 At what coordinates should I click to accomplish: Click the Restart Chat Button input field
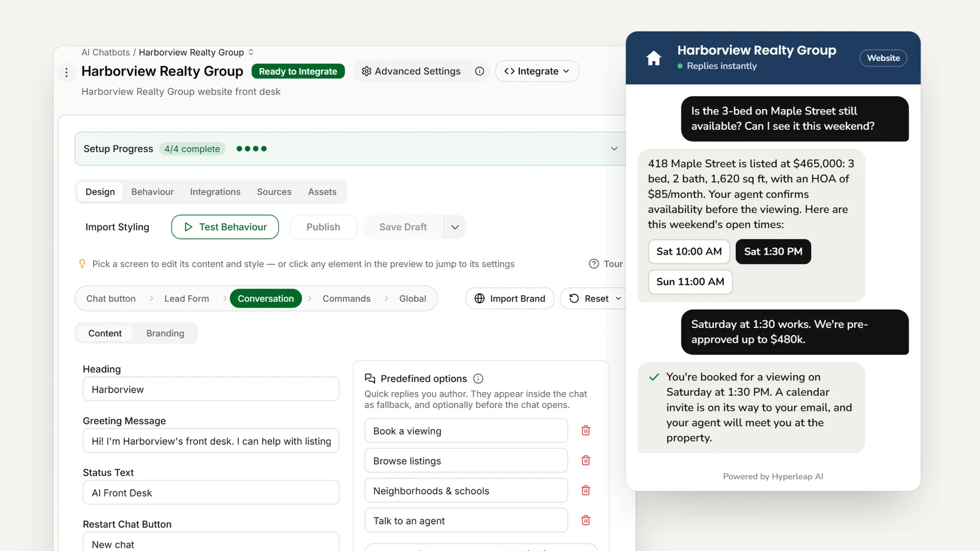click(x=211, y=542)
